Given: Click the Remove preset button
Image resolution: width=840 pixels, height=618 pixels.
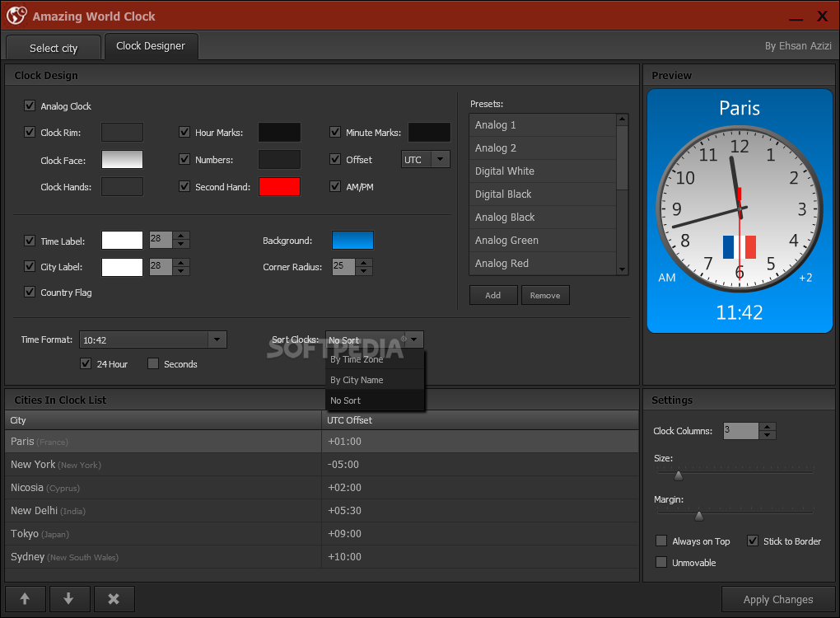Looking at the screenshot, I should pos(545,295).
